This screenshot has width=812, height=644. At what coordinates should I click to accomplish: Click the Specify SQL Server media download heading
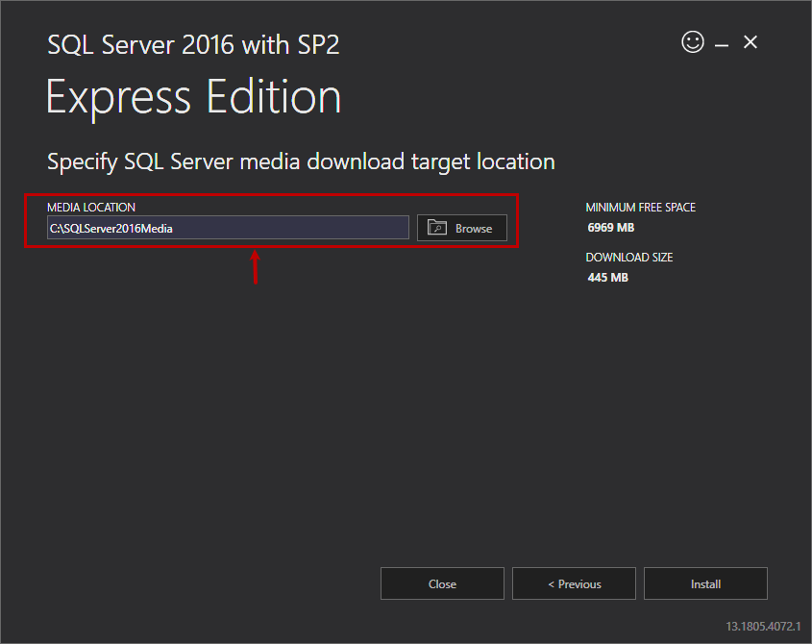point(301,161)
